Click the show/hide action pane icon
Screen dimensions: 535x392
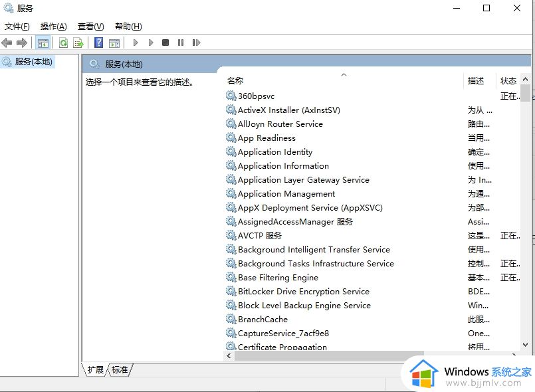point(114,43)
